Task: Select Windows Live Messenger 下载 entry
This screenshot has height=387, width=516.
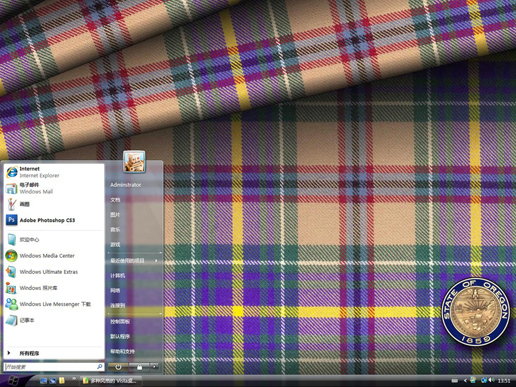Action: pos(54,304)
